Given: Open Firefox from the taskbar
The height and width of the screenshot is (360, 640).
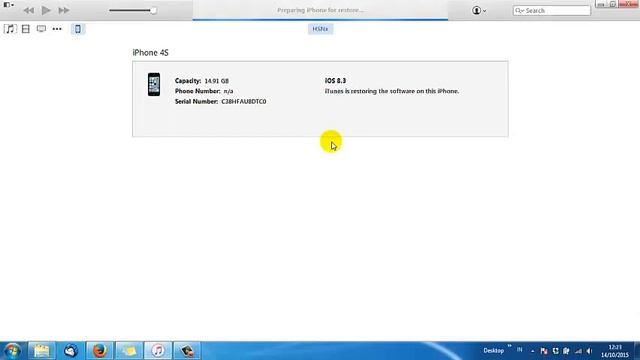Looking at the screenshot, I should pyautogui.click(x=100, y=351).
